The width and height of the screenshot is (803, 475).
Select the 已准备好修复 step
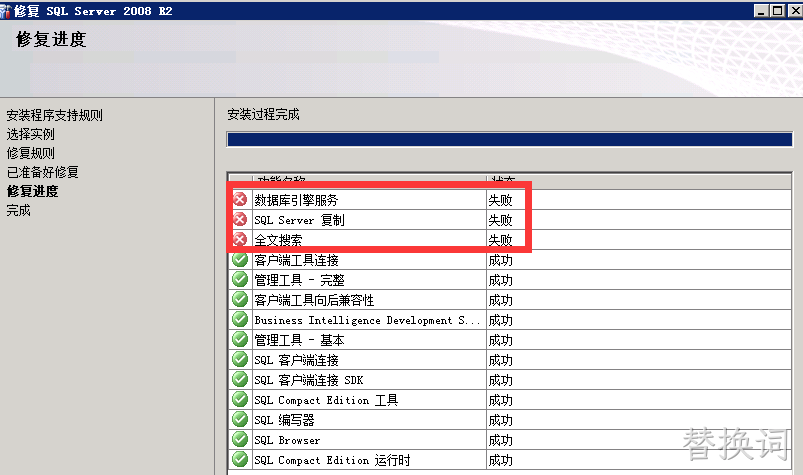[43, 172]
